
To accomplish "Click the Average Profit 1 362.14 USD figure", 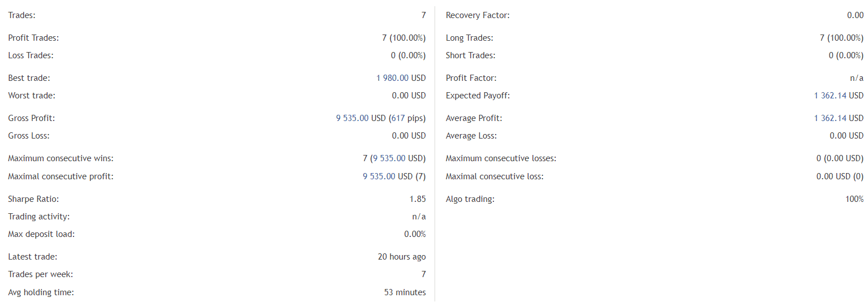I will (x=839, y=118).
